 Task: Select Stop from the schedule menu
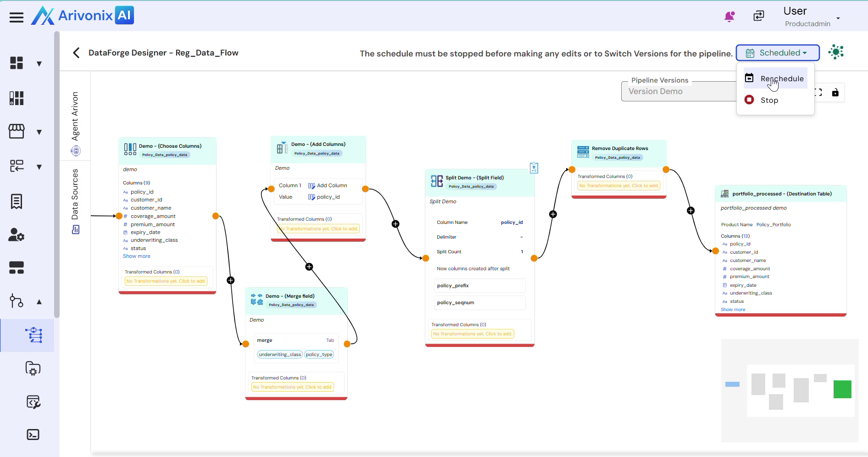[769, 100]
